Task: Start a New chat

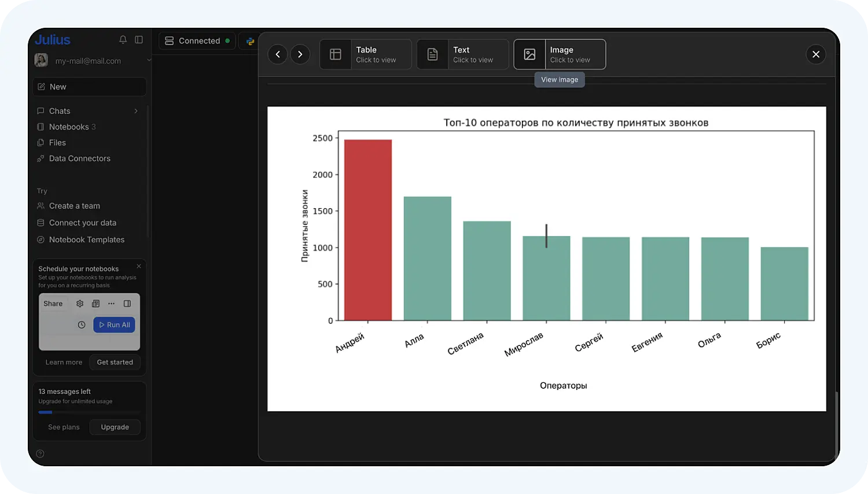Action: (x=89, y=87)
